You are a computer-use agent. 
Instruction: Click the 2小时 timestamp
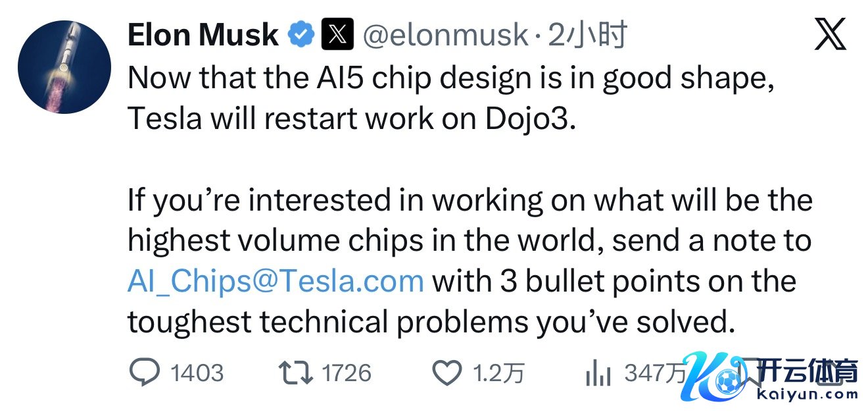coord(587,35)
